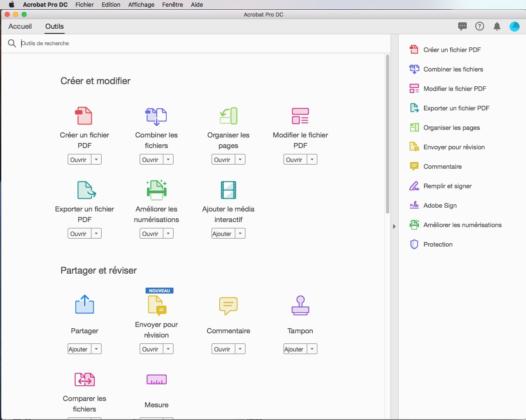526x420 pixels.
Task: Click the Organiser les pages icon in main panel
Action: coord(228,116)
